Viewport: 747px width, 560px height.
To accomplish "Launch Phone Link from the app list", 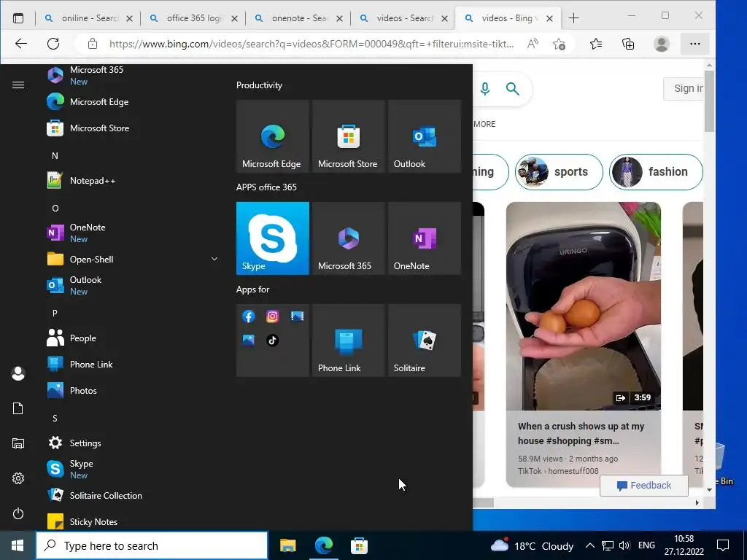I will point(131,365).
